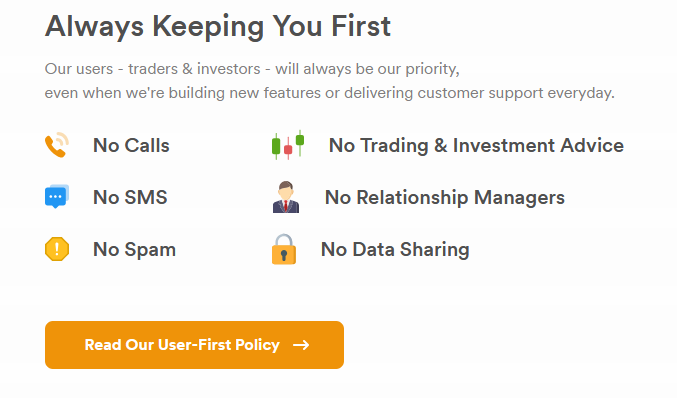Image resolution: width=677 pixels, height=398 pixels.
Task: Click the yellow spam warning icon
Action: (x=57, y=249)
